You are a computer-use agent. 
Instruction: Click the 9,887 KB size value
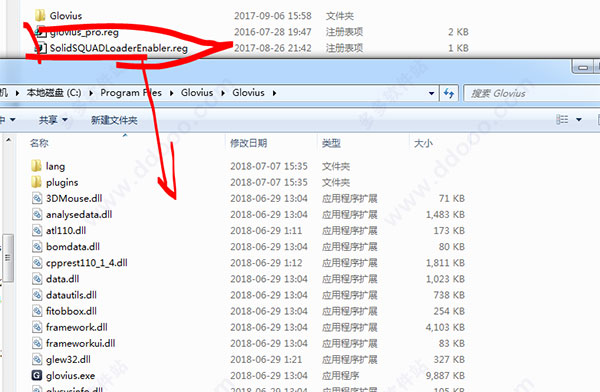click(x=445, y=376)
